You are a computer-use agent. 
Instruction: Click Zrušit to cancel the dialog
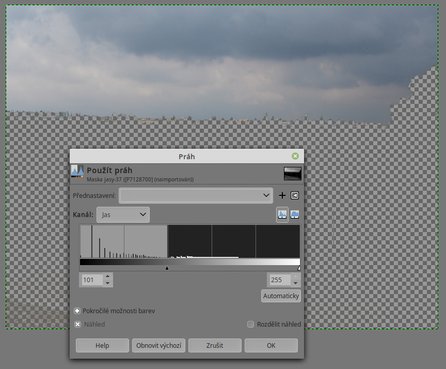215,345
